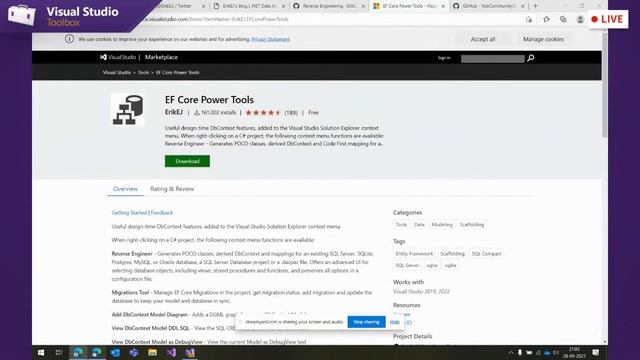Select the Data category tag

coord(419,225)
